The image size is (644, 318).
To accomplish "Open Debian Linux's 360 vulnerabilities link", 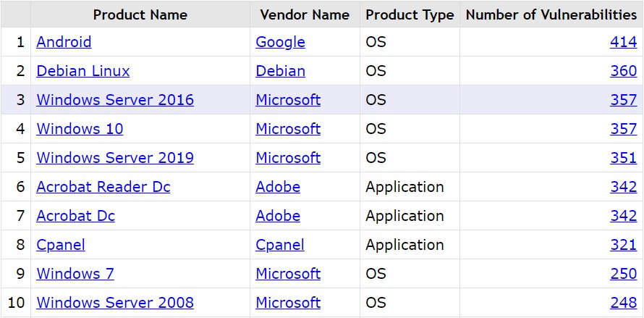I will 623,71.
